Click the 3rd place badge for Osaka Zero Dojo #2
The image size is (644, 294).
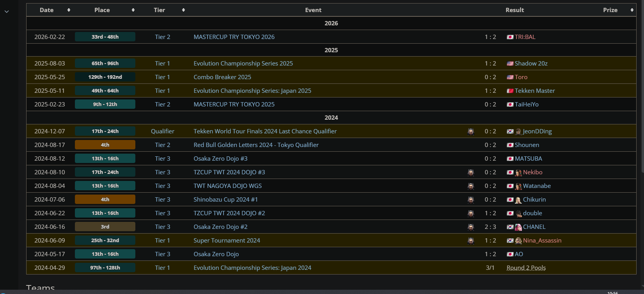pos(105,227)
